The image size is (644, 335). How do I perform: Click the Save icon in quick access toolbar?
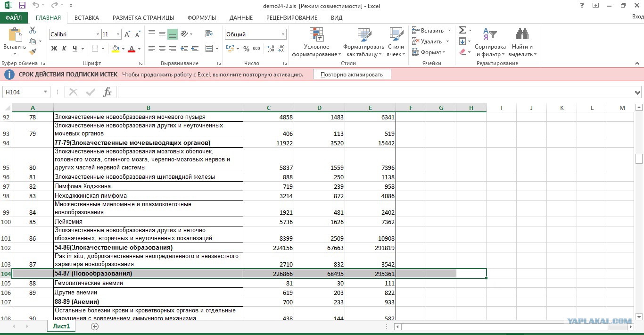[x=22, y=6]
